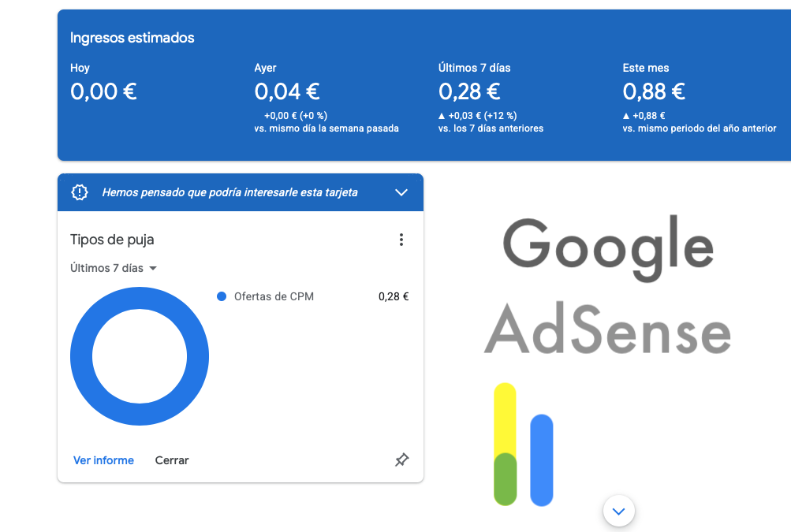791x532 pixels.
Task: Click the Ayer earnings figure 0,04 €
Action: point(286,91)
